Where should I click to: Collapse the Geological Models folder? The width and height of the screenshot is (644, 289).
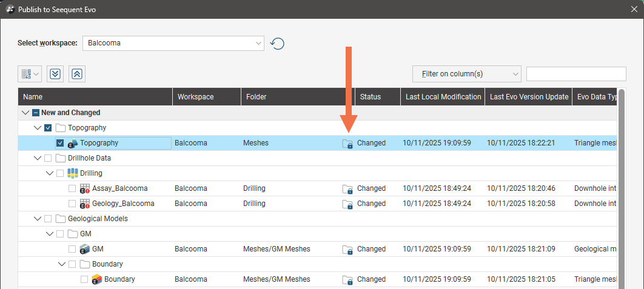pyautogui.click(x=38, y=219)
